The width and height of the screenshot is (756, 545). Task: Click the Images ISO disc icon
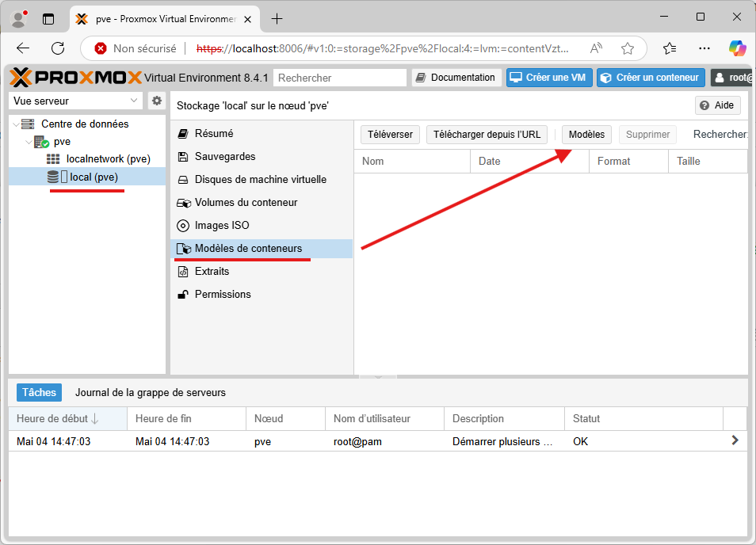(x=183, y=226)
